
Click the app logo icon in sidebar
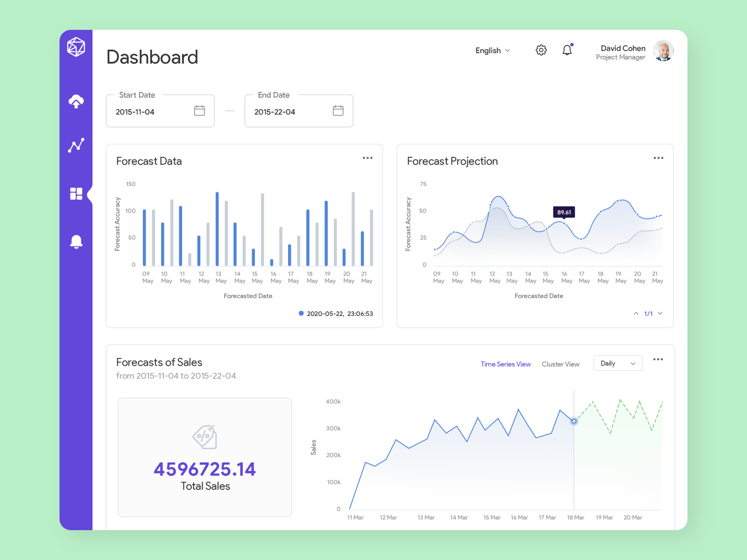tap(77, 47)
